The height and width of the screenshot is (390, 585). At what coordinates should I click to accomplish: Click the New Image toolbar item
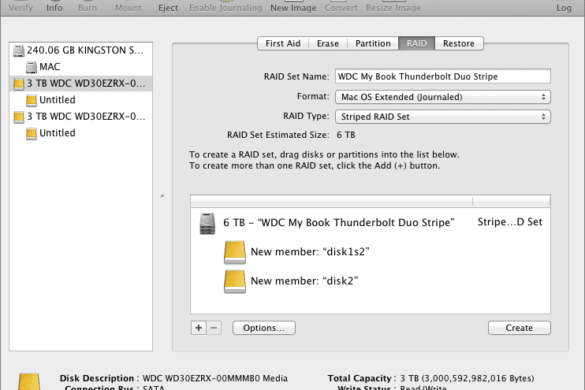(293, 7)
